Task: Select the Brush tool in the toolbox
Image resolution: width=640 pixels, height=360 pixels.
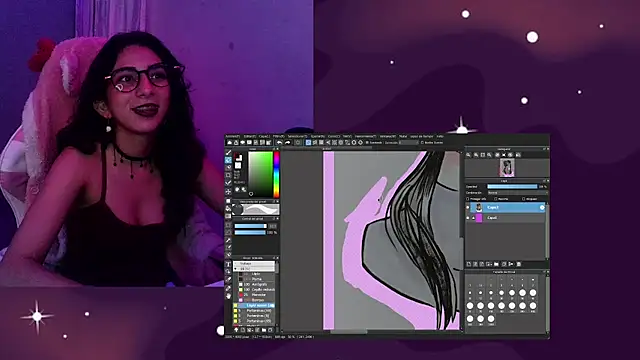Action: point(229,152)
